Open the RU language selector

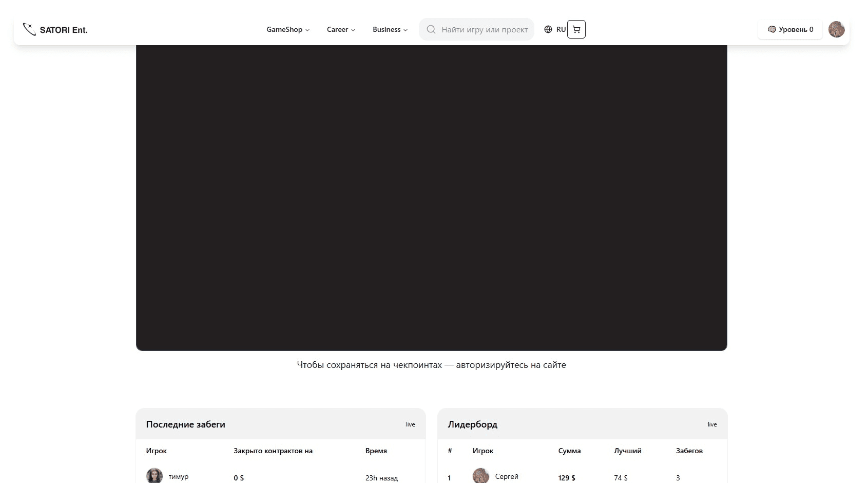click(560, 29)
